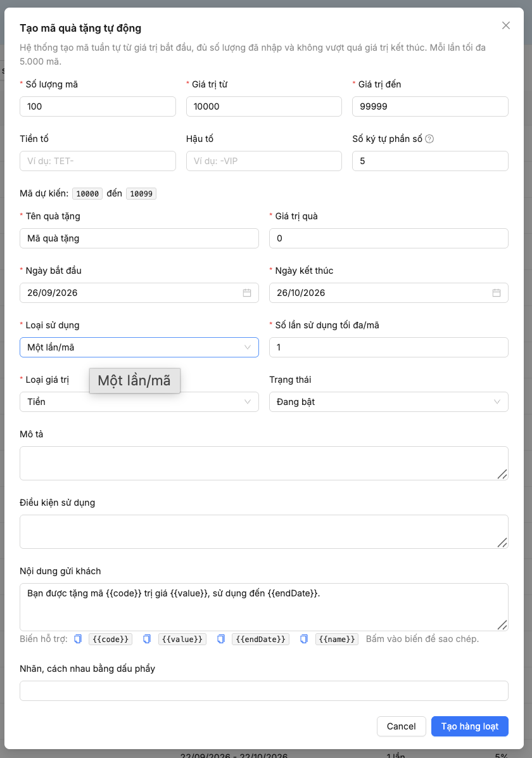This screenshot has height=758, width=532.
Task: Click the {{code}} variable tag
Action: [x=111, y=639]
